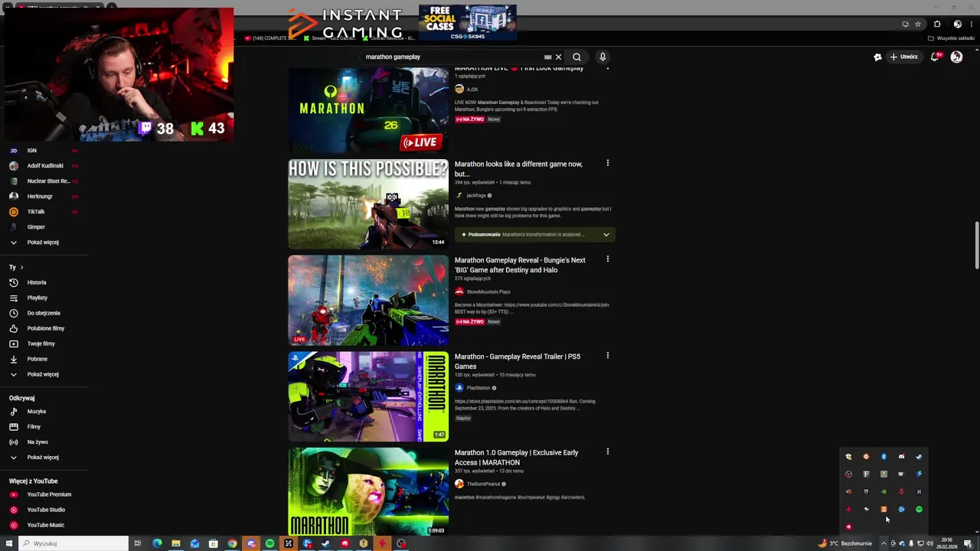Viewport: 980px width, 551px height.
Task: Open the Marathon LIVE thumbnail by AJ2K
Action: pos(368,109)
